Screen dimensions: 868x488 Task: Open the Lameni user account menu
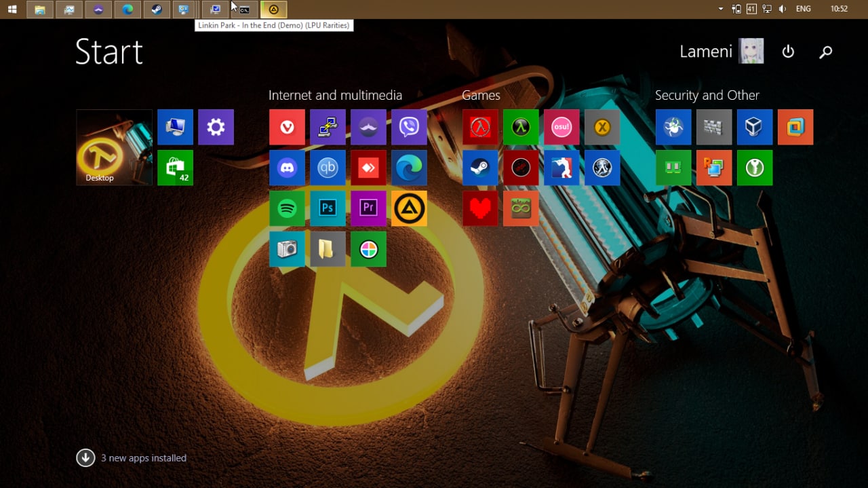pyautogui.click(x=722, y=51)
